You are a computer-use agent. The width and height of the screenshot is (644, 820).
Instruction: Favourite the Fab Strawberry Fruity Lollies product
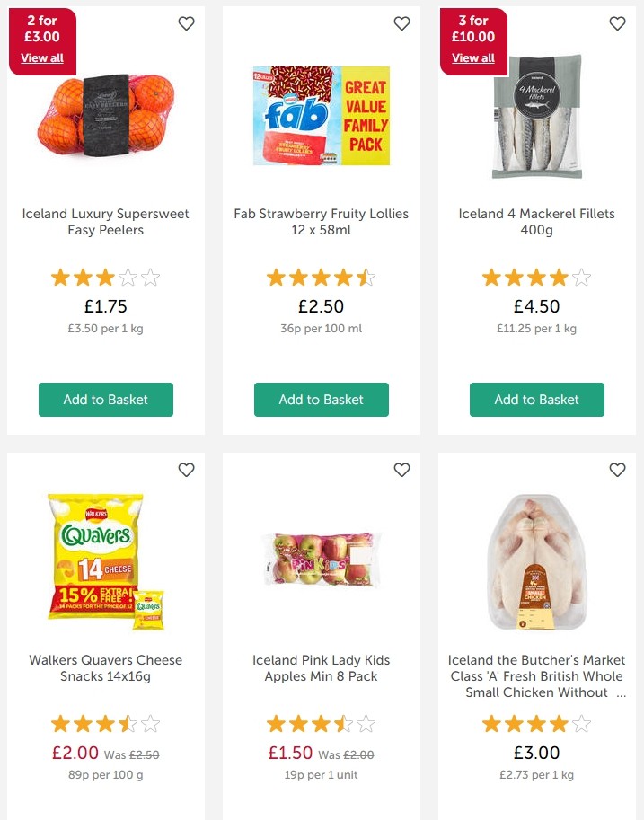pyautogui.click(x=401, y=24)
